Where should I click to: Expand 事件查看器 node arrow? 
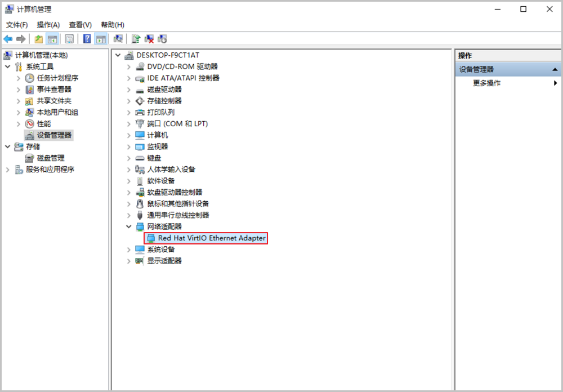[x=19, y=90]
